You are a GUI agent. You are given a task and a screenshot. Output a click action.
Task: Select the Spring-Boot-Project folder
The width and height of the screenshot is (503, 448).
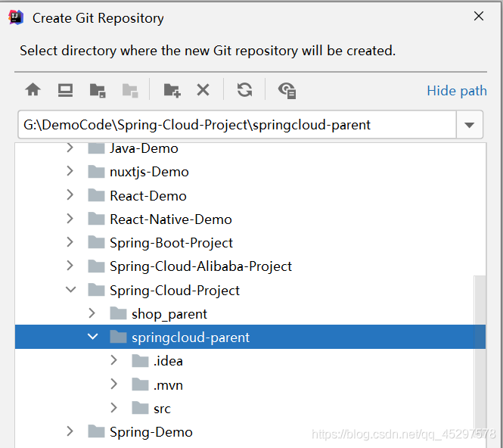pyautogui.click(x=171, y=243)
